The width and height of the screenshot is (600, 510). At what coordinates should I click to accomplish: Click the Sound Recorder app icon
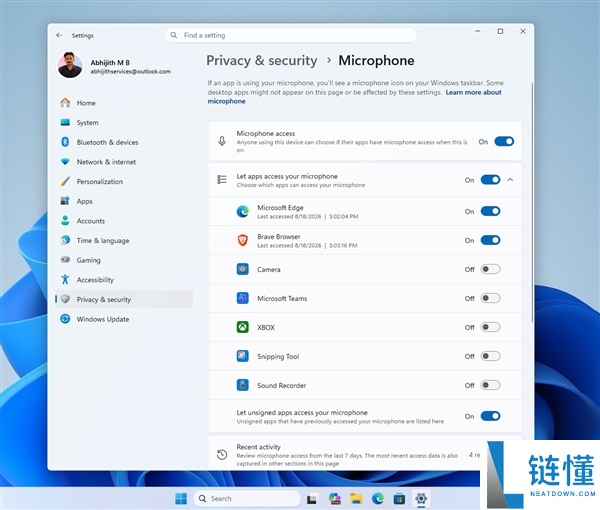point(243,385)
